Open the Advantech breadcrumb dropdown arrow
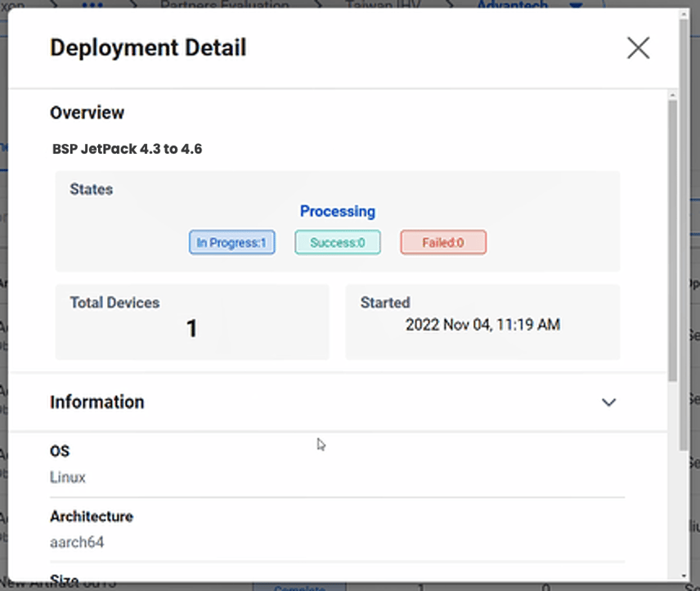The image size is (700, 591). point(576,5)
